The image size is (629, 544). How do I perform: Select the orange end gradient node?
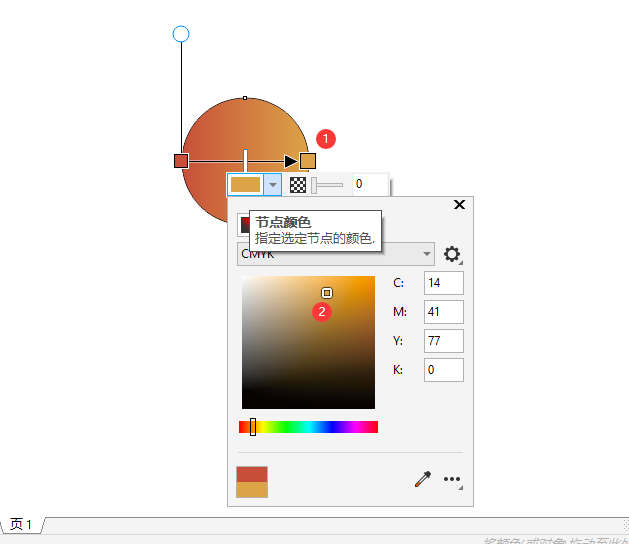tap(308, 161)
